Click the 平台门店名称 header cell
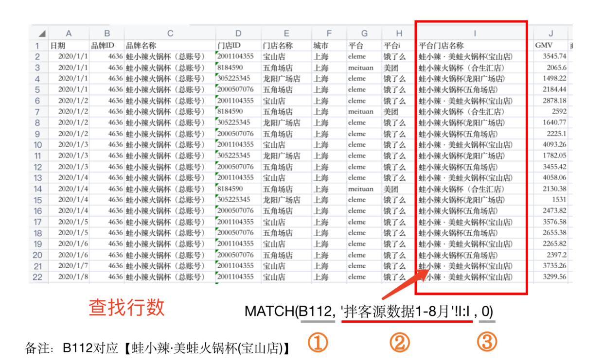The image size is (603, 364). 475,46
